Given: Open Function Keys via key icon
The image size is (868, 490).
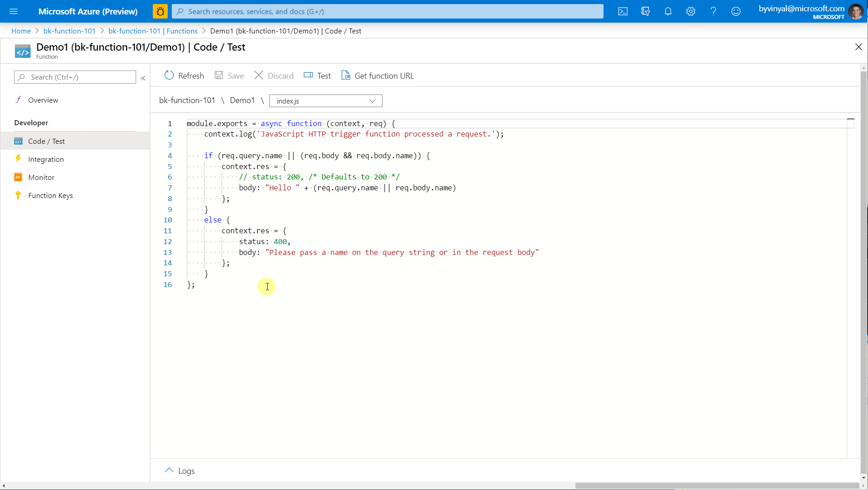Looking at the screenshot, I should coord(50,195).
